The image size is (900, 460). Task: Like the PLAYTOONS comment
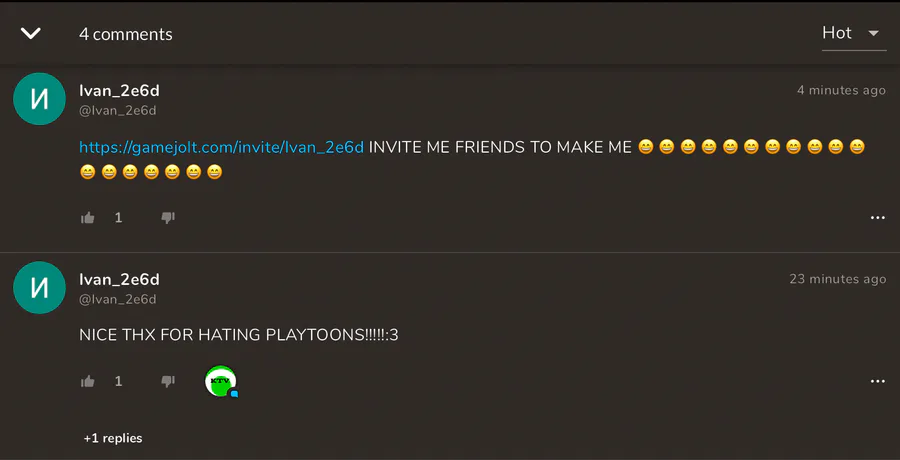pyautogui.click(x=88, y=381)
